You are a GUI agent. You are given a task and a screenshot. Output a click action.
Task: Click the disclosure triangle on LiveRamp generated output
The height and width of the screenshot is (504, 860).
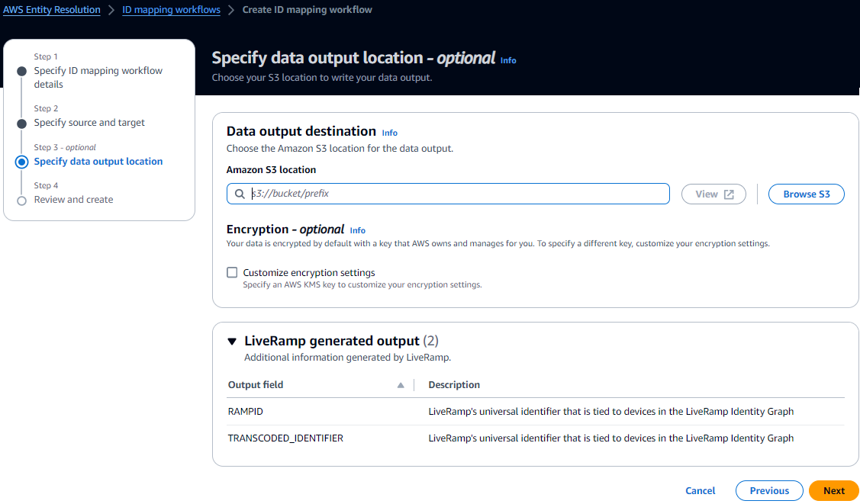tap(232, 341)
